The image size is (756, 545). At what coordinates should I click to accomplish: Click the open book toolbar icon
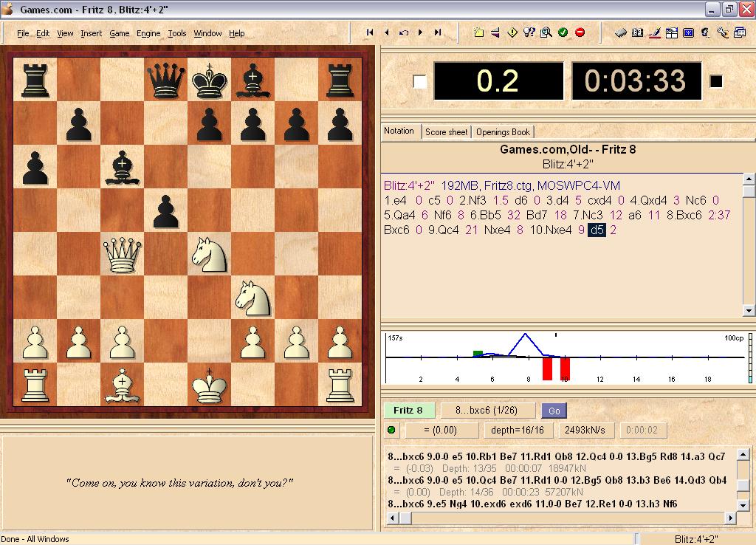point(637,32)
